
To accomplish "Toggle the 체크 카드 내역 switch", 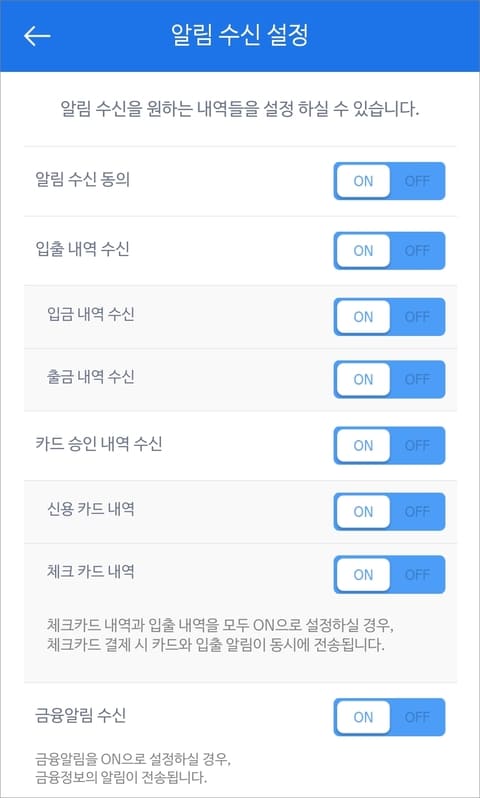I will (x=389, y=575).
